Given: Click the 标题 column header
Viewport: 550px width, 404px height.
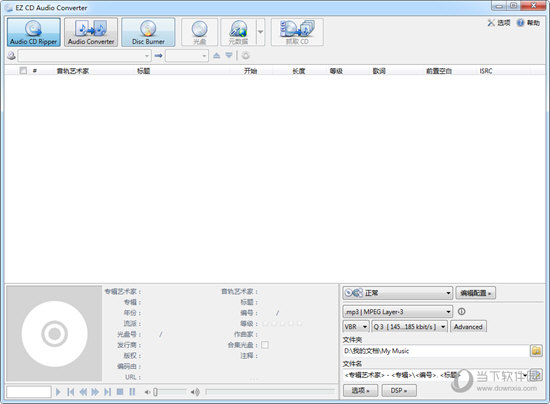Looking at the screenshot, I should click(143, 71).
